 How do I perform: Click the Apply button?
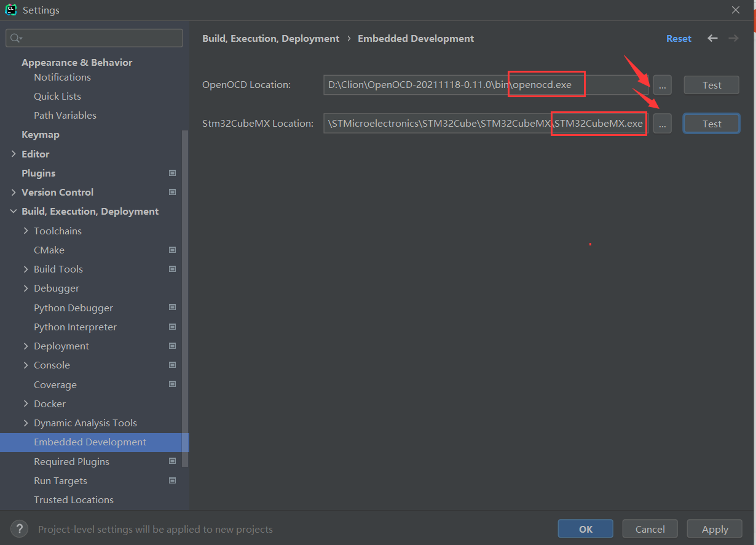point(715,529)
